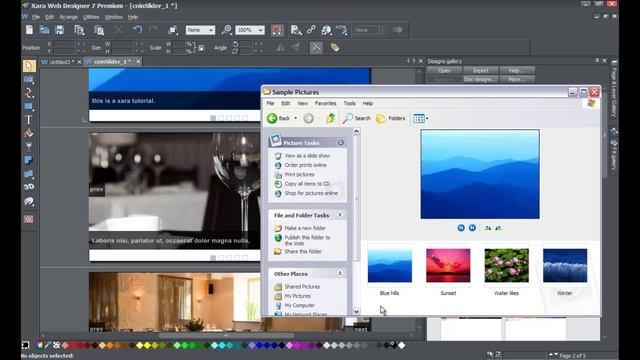The width and height of the screenshot is (640, 360).
Task: Save the document using the floppy icon
Action: coord(60,30)
